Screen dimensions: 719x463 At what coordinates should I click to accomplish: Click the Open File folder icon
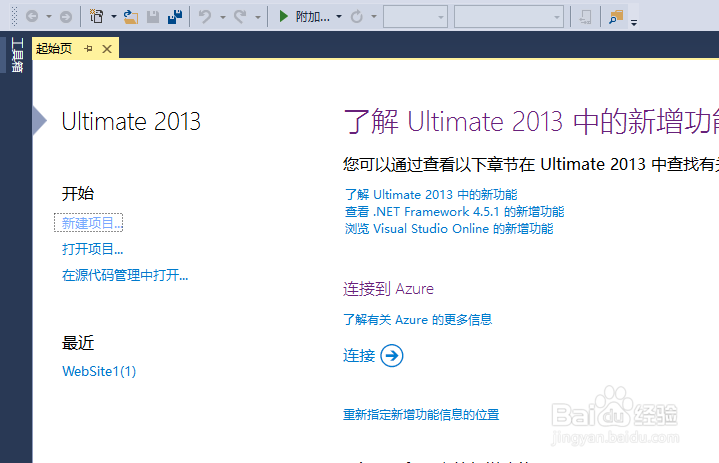[x=131, y=17]
